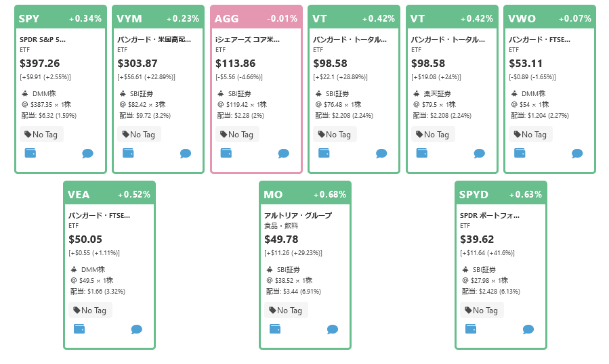Click the MO ticker header
This screenshot has height=364, width=609.
pyautogui.click(x=273, y=194)
